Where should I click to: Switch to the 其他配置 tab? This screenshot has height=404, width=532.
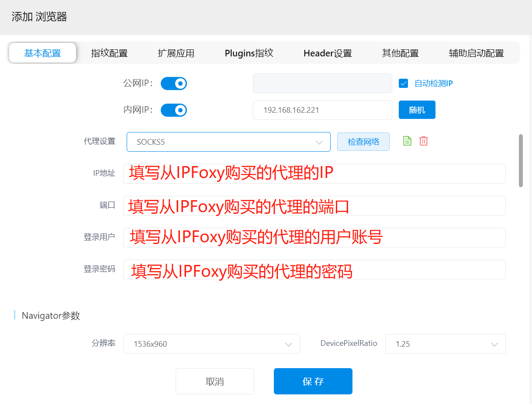pos(401,53)
